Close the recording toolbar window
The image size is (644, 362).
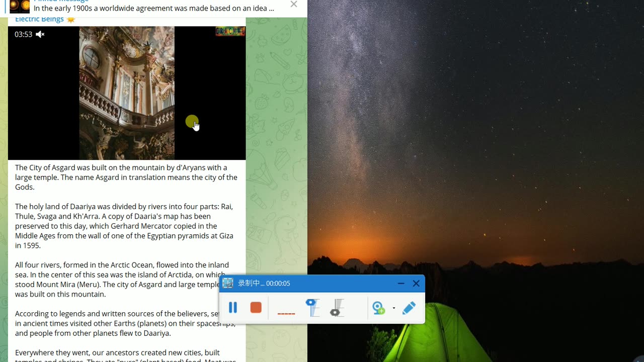(416, 283)
